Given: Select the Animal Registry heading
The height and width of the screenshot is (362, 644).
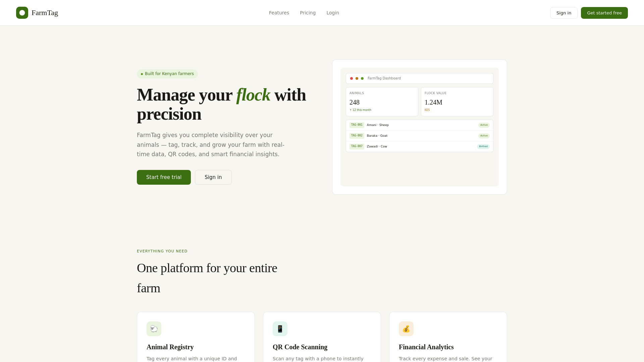Looking at the screenshot, I should [x=170, y=347].
